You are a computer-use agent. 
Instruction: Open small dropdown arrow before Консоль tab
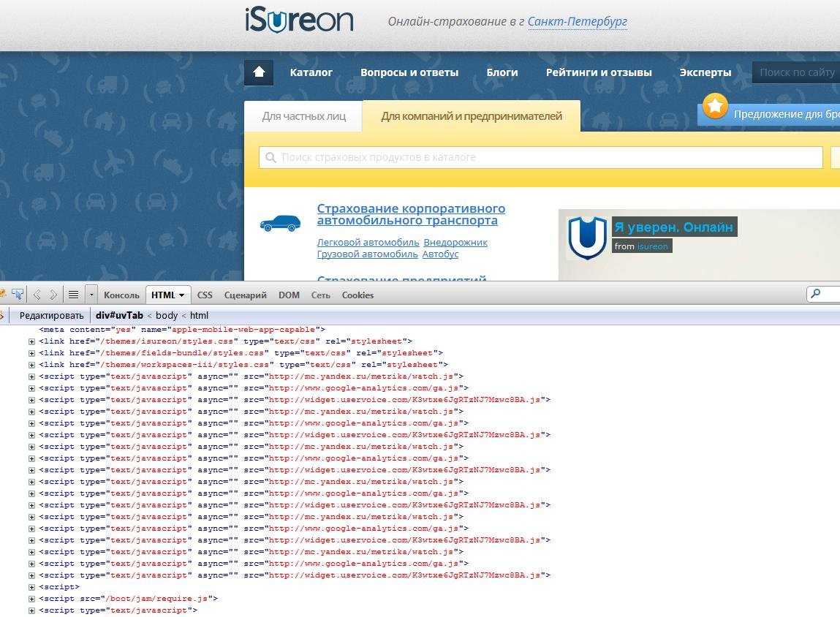click(x=91, y=295)
